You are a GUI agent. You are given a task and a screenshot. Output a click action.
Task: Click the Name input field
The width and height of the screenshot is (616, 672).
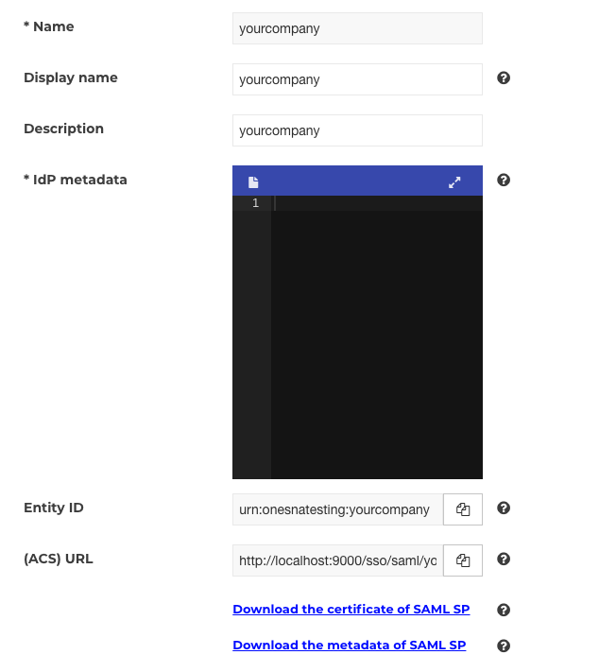[357, 28]
